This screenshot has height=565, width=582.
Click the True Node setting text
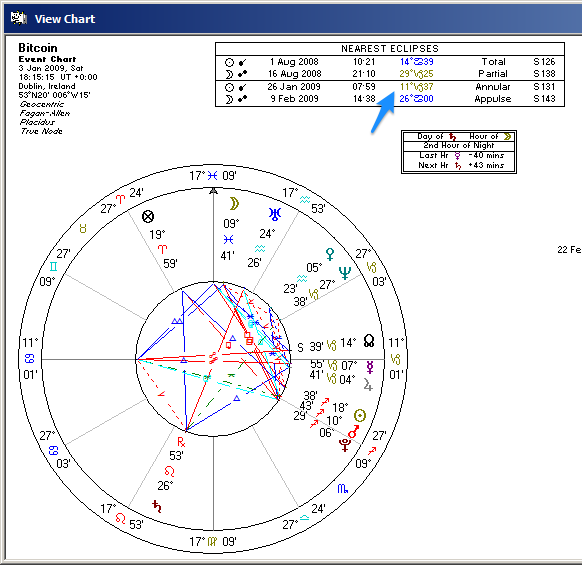click(x=42, y=131)
